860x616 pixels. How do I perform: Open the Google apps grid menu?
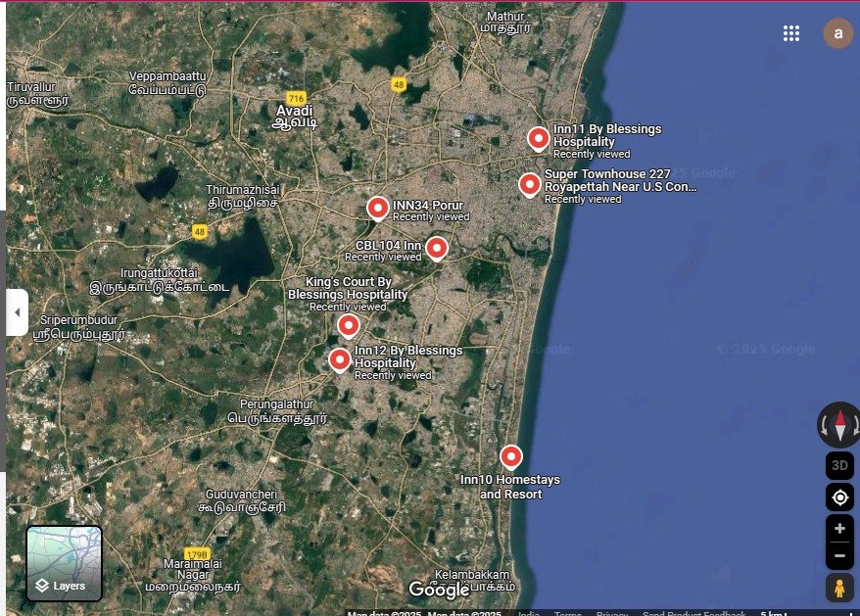[791, 33]
